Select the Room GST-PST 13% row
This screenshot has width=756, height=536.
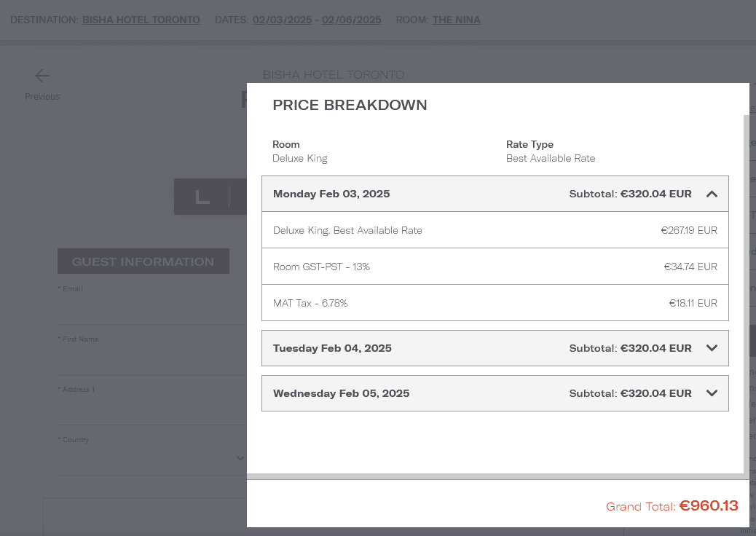[x=495, y=267]
